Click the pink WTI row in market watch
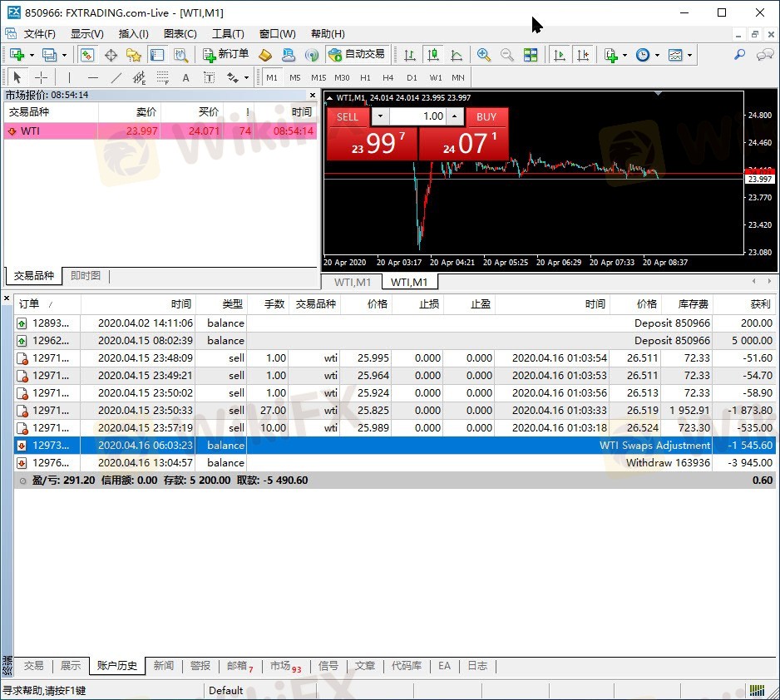Image resolution: width=780 pixels, height=700 pixels. pos(160,131)
